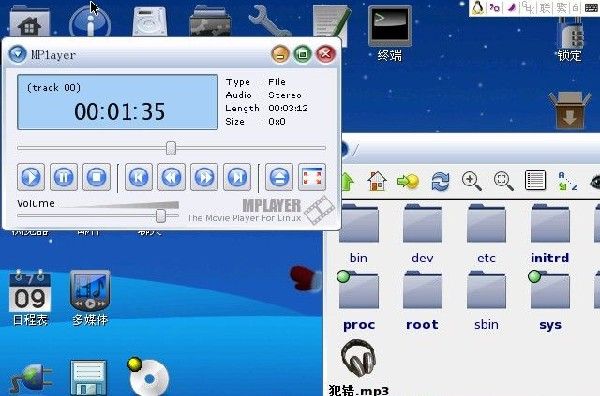600x396 pixels.
Task: Rewind the track in MPlayer
Action: tap(171, 177)
